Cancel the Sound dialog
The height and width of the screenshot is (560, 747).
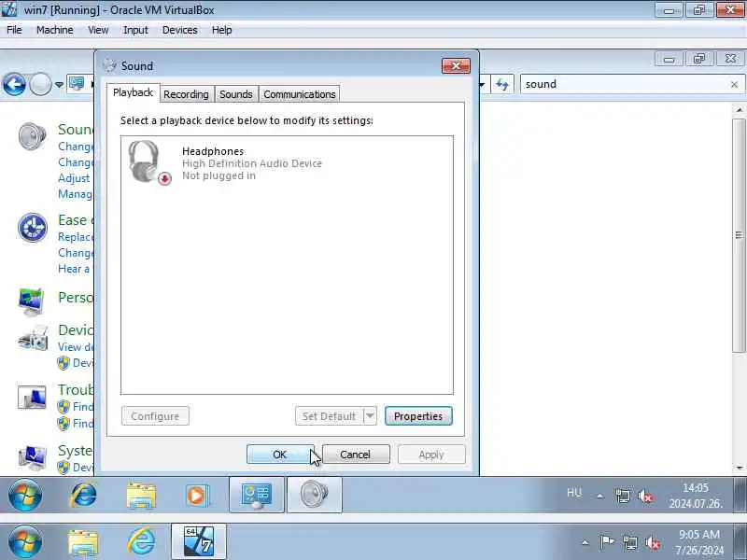click(356, 455)
